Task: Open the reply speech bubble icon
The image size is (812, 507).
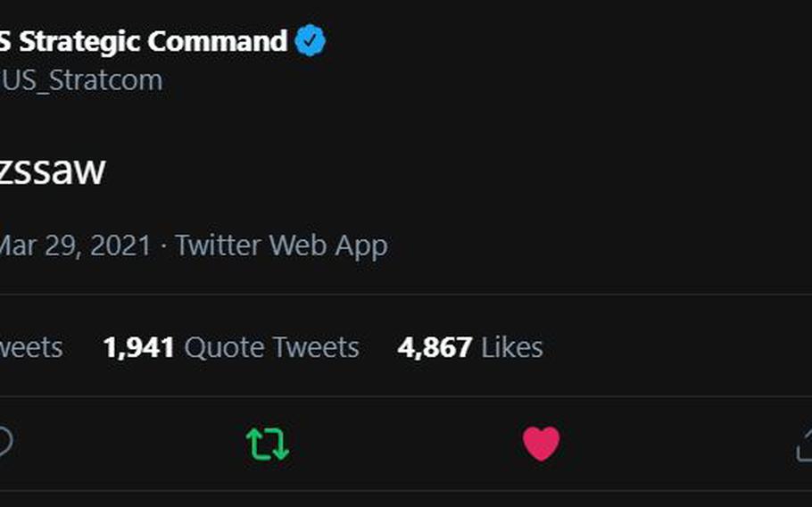Action: click(5, 443)
